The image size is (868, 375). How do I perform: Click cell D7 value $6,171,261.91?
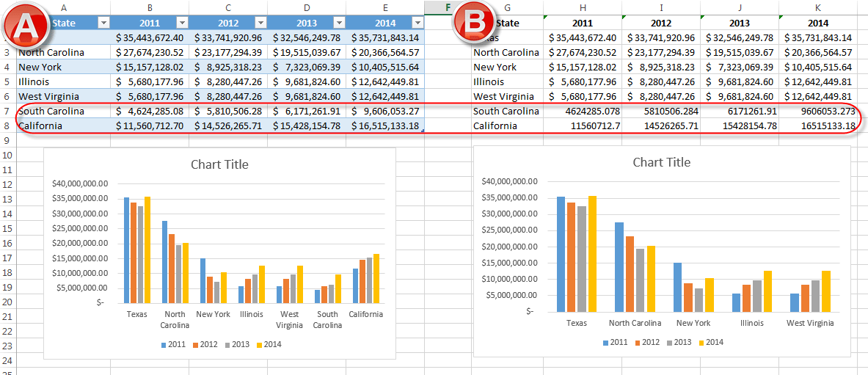[307, 112]
